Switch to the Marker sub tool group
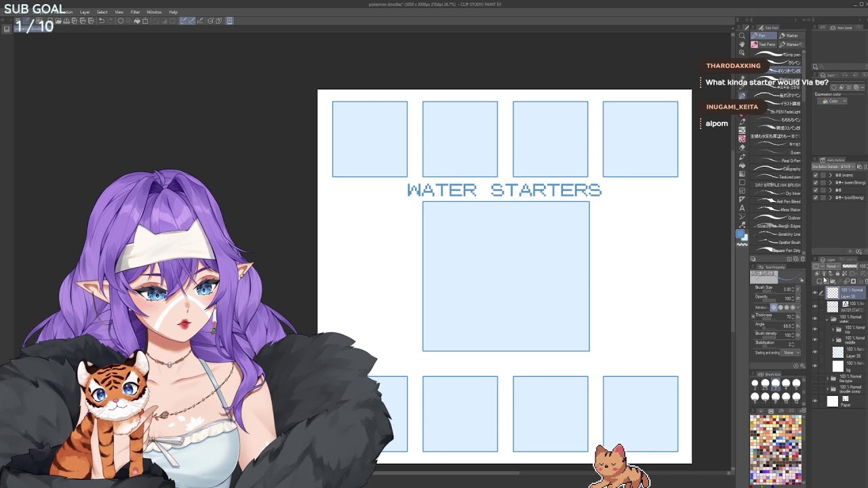The image size is (868, 488). [791, 36]
